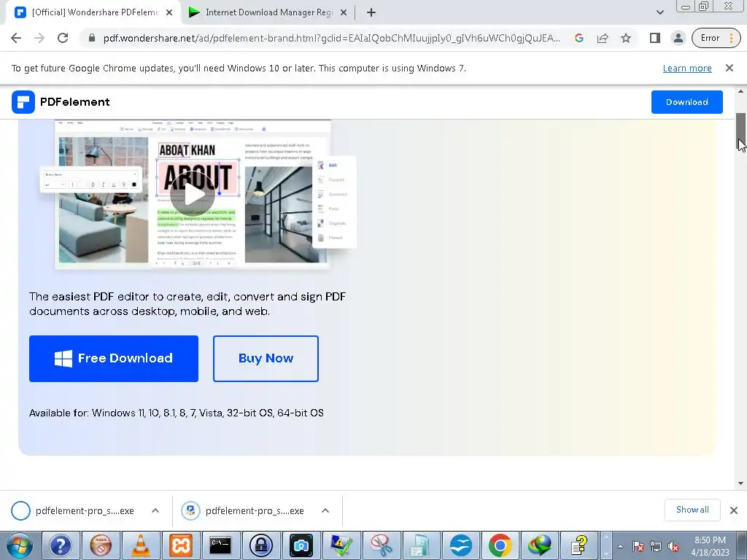Dismiss the Chrome update notification bar
The image size is (747, 560).
point(729,68)
